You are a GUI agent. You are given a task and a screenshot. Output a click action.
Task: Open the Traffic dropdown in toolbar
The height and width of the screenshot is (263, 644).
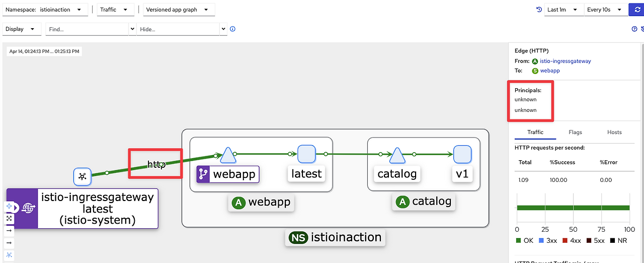point(115,10)
